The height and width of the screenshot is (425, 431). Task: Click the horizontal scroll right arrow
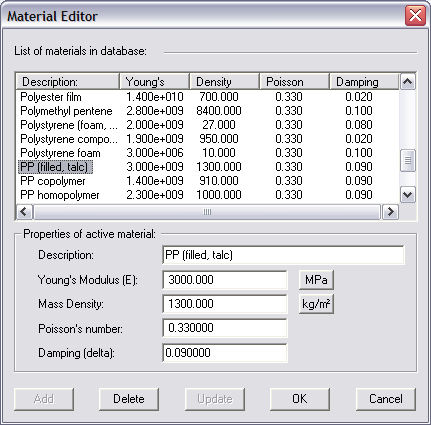pos(390,211)
